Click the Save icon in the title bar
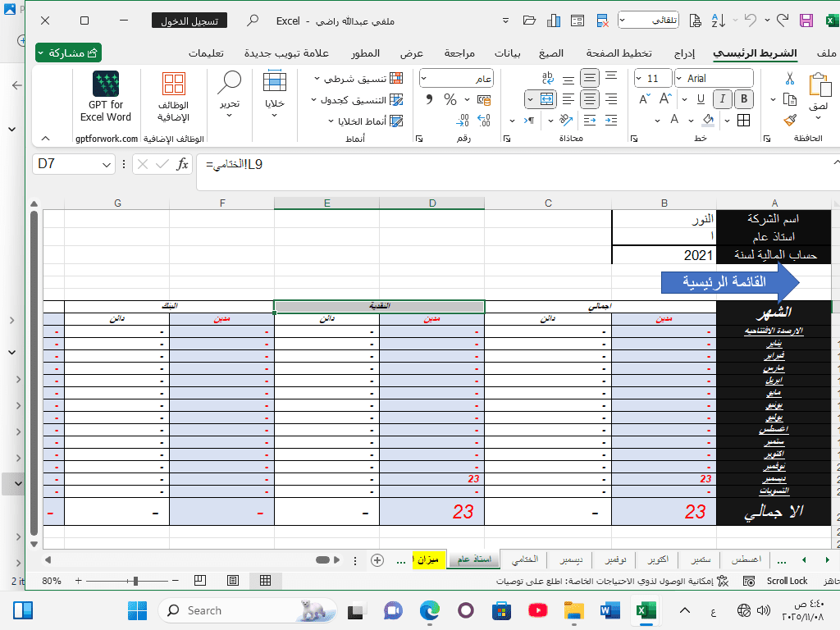The image size is (840, 630). (x=806, y=21)
